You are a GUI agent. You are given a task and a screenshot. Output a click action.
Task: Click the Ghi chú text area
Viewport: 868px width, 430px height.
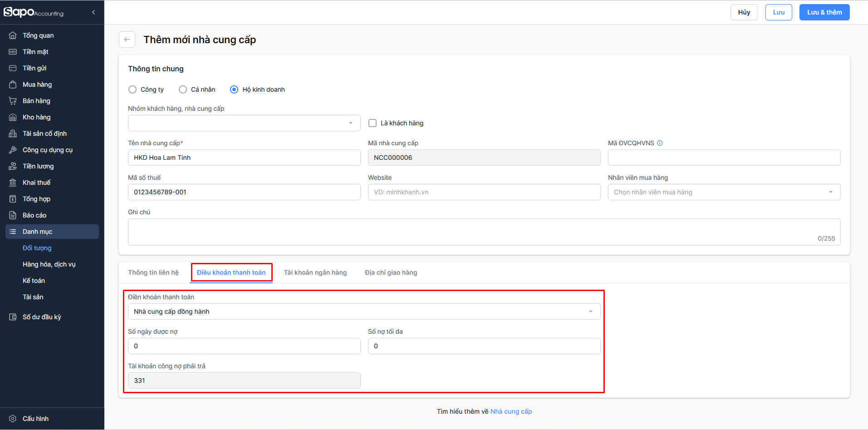click(484, 232)
